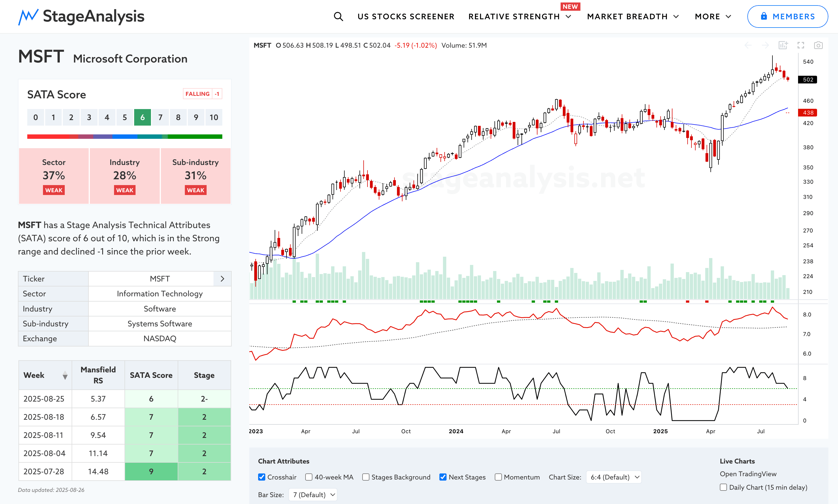Click the Mansfield RS column header
This screenshot has height=504, width=838.
click(x=98, y=375)
